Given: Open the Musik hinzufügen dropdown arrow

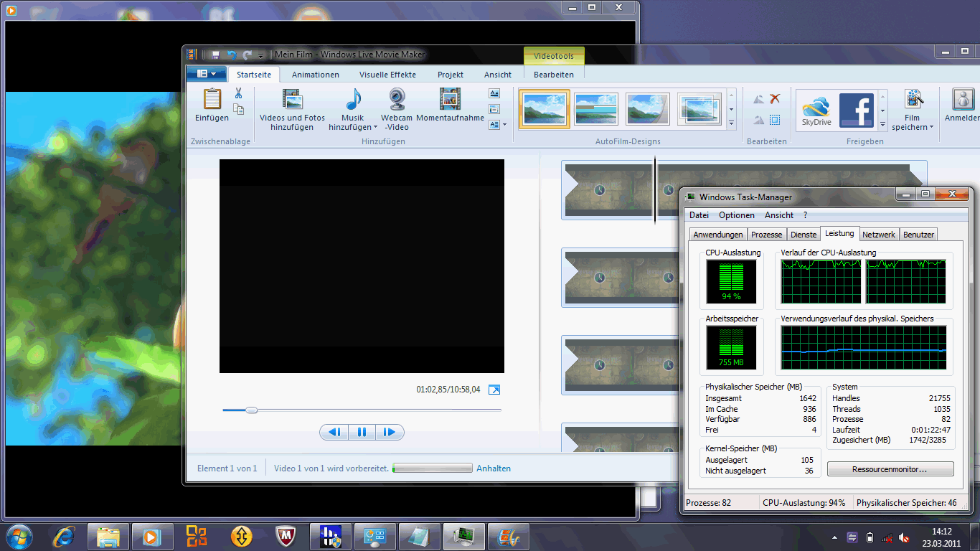Looking at the screenshot, I should tap(375, 128).
